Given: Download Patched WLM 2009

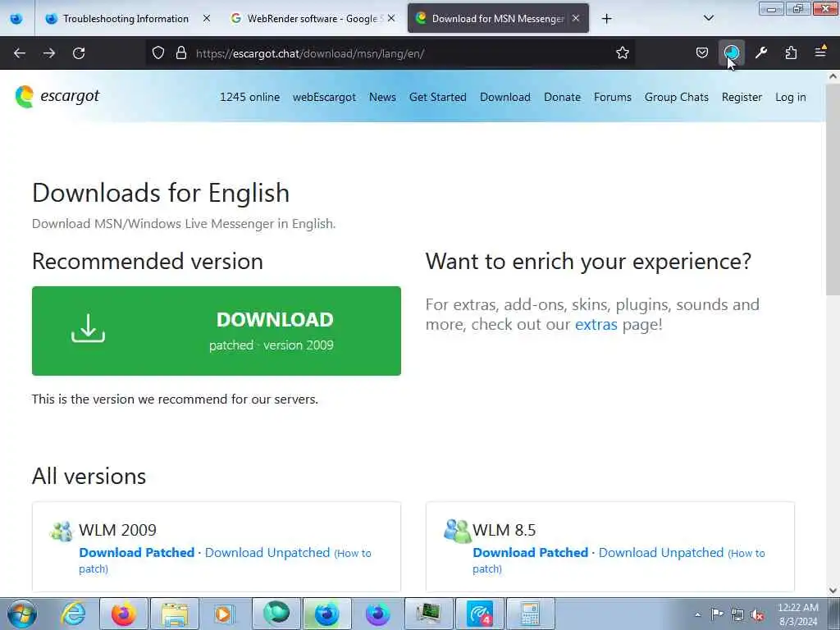Looking at the screenshot, I should coord(137,553).
